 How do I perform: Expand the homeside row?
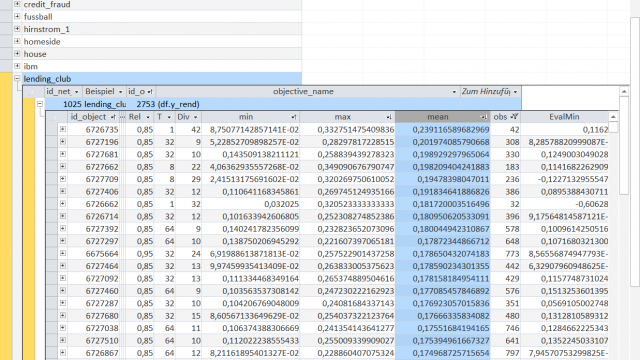(17, 41)
